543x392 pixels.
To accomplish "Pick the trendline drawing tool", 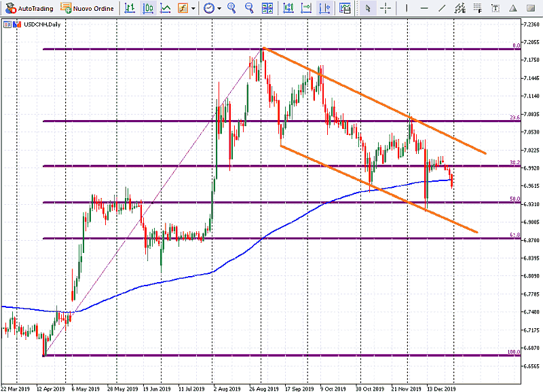I will pyautogui.click(x=443, y=8).
